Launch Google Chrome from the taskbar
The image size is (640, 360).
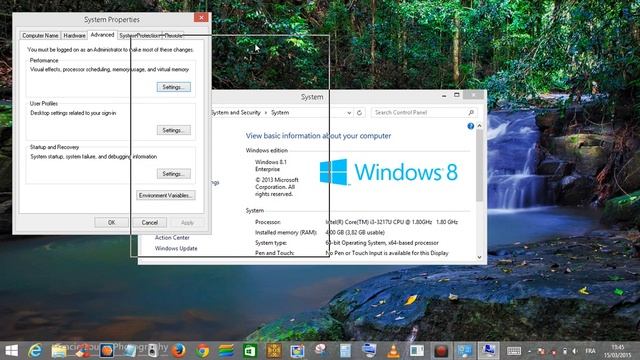point(202,351)
